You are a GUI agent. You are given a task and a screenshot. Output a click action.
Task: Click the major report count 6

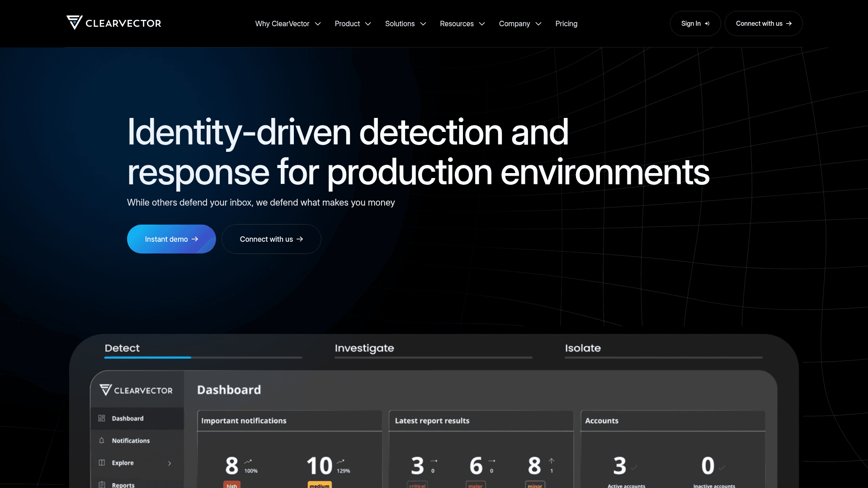[476, 465]
